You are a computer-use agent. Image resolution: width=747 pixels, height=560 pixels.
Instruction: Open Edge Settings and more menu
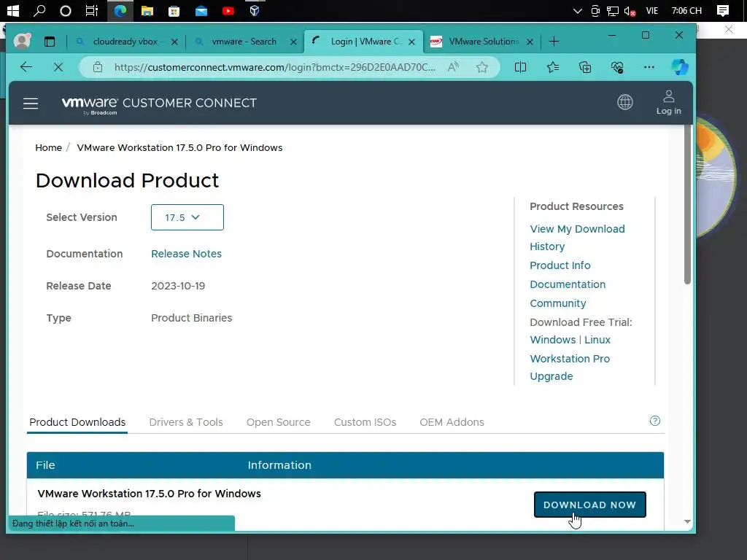click(649, 67)
